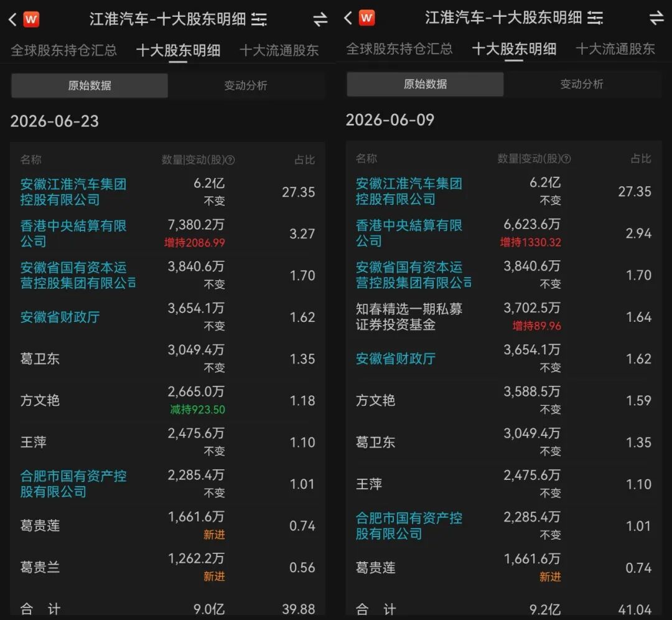This screenshot has width=672, height=620.
Task: Select 变动分析 toggle in right panel
Action: pyautogui.click(x=582, y=84)
